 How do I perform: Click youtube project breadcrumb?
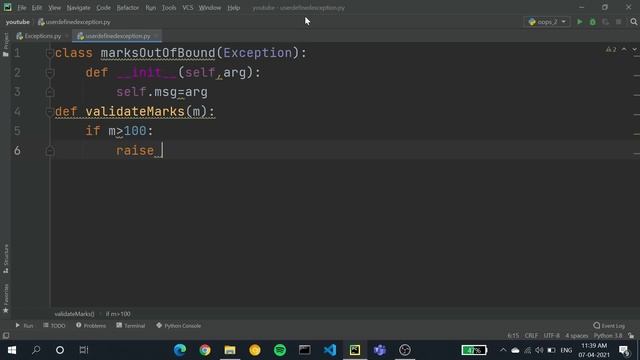click(18, 22)
